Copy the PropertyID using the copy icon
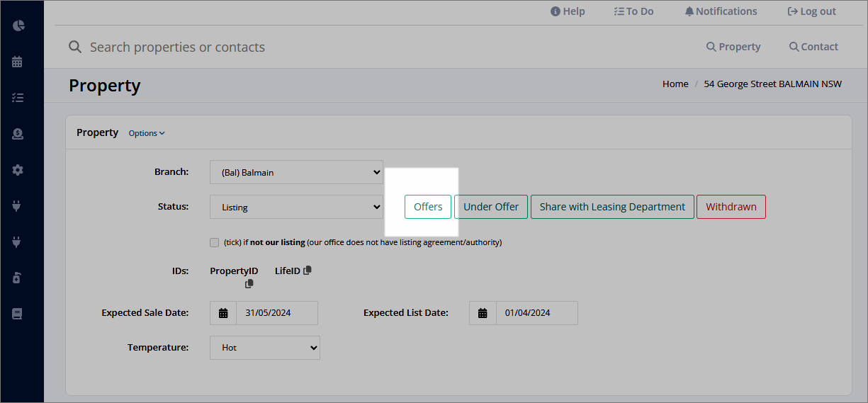Screen dimensions: 868x403 [x=249, y=284]
